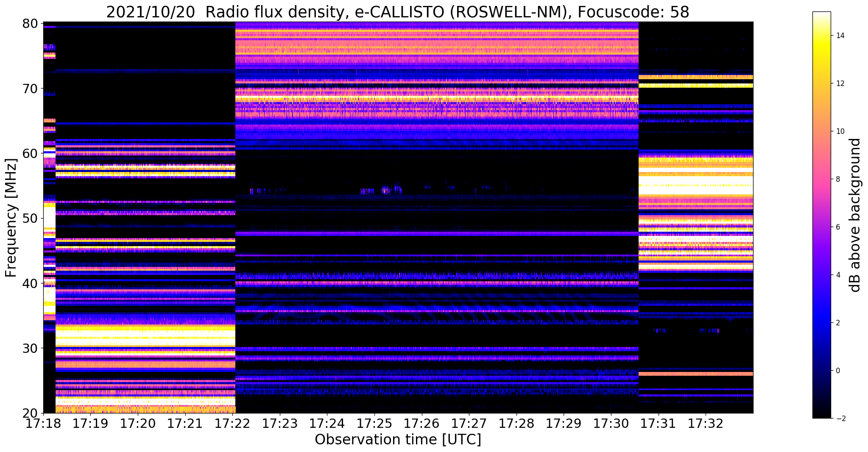Click the colorbar tick label 4
Screen dimensions: 868x452
(837, 275)
